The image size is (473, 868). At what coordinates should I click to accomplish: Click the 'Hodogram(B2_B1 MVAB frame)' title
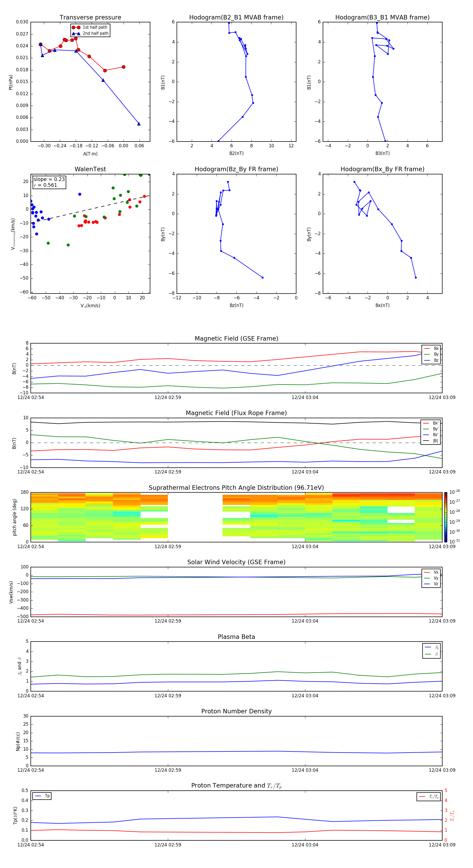tap(236, 18)
